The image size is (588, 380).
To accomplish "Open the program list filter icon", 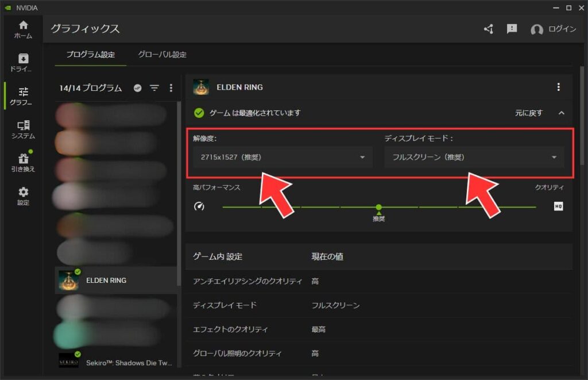I will 154,88.
